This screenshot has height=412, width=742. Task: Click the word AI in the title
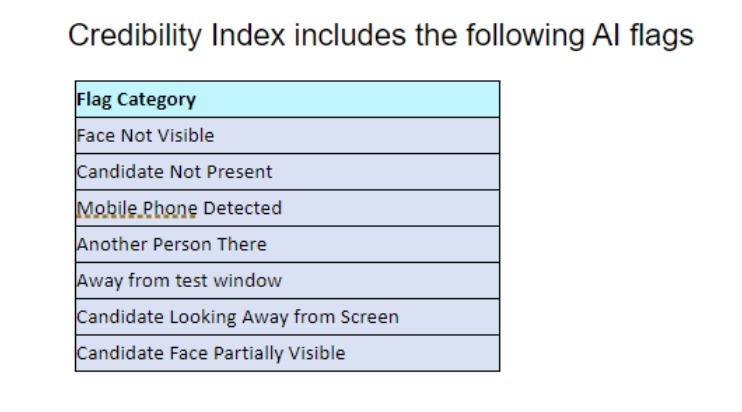pos(606,35)
